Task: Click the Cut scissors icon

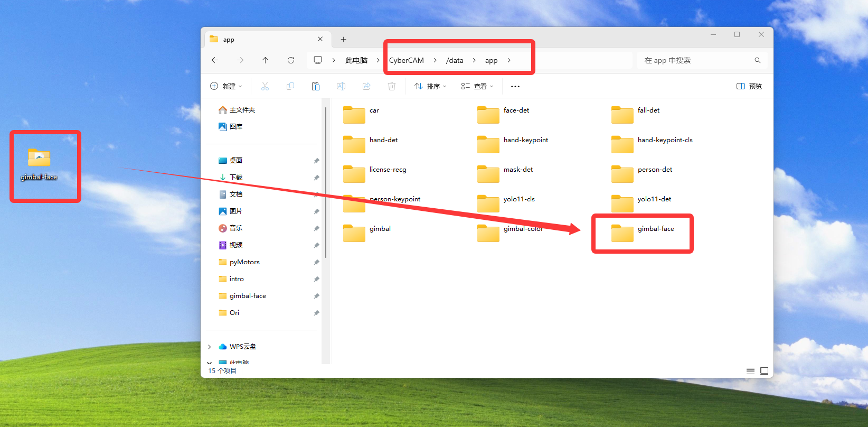Action: pyautogui.click(x=265, y=86)
